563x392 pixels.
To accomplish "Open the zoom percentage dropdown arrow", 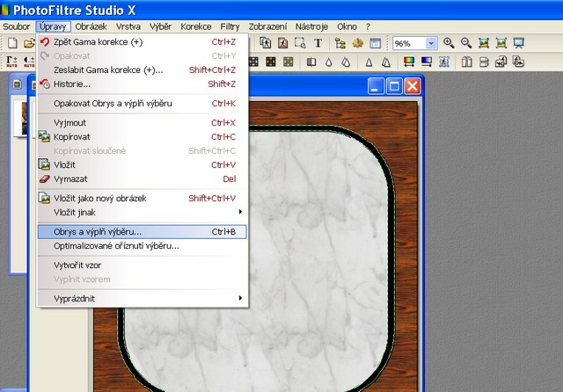I will 431,43.
